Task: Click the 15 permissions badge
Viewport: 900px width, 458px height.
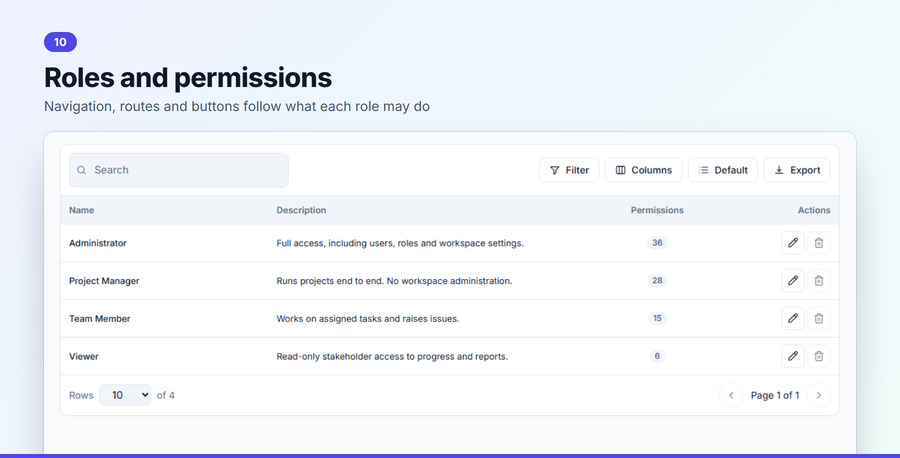Action: pyautogui.click(x=657, y=318)
